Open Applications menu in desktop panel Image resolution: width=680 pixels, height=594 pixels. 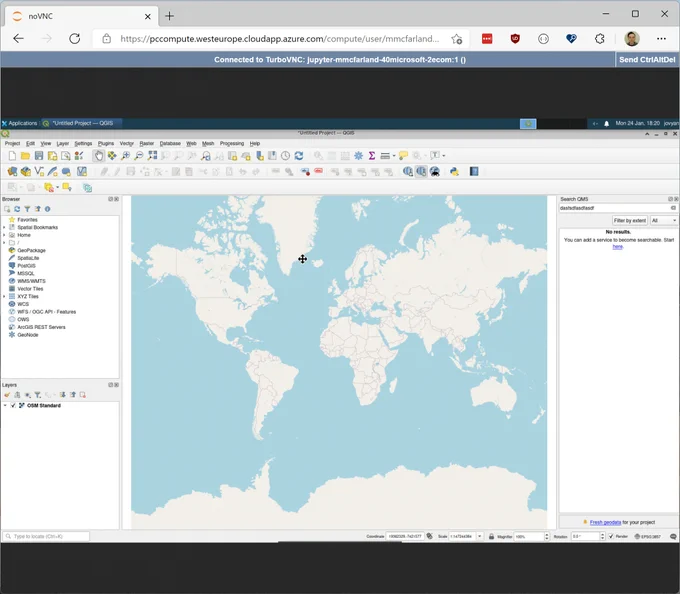(20, 123)
